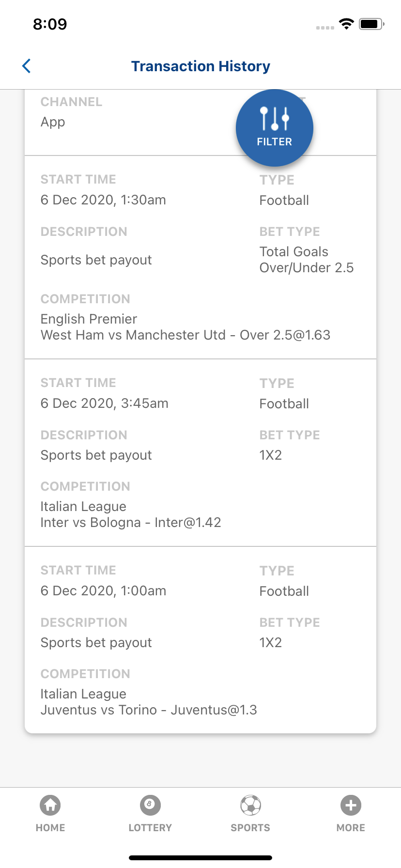Tap the FILTER button label
This screenshot has height=868, width=401.
274,142
